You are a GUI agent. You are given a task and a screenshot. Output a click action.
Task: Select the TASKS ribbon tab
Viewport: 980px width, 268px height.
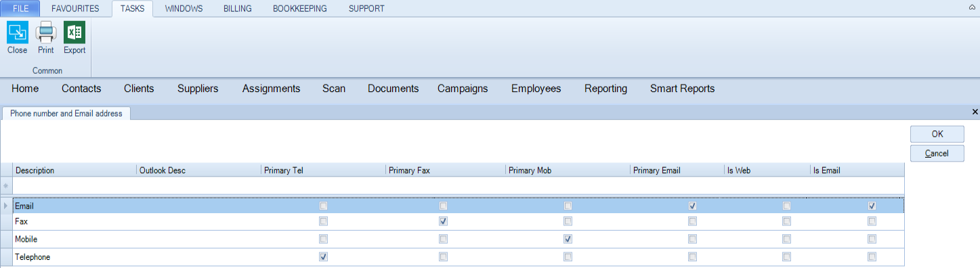pyautogui.click(x=132, y=9)
